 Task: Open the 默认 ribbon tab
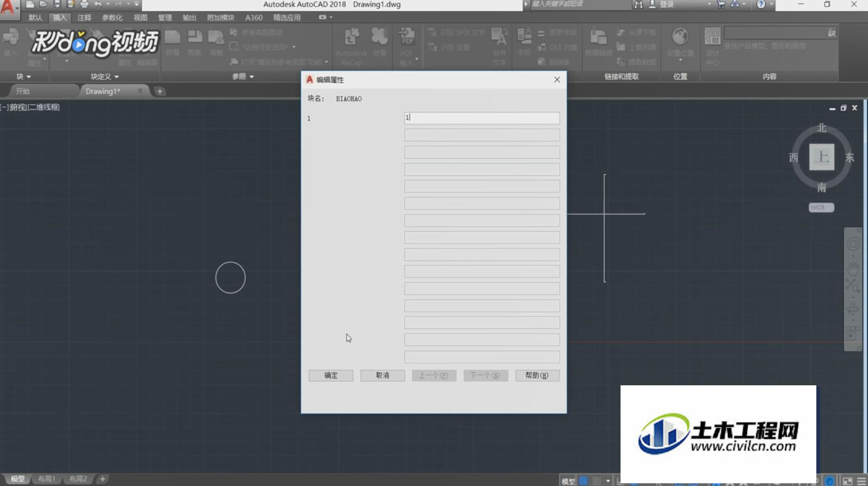point(35,17)
